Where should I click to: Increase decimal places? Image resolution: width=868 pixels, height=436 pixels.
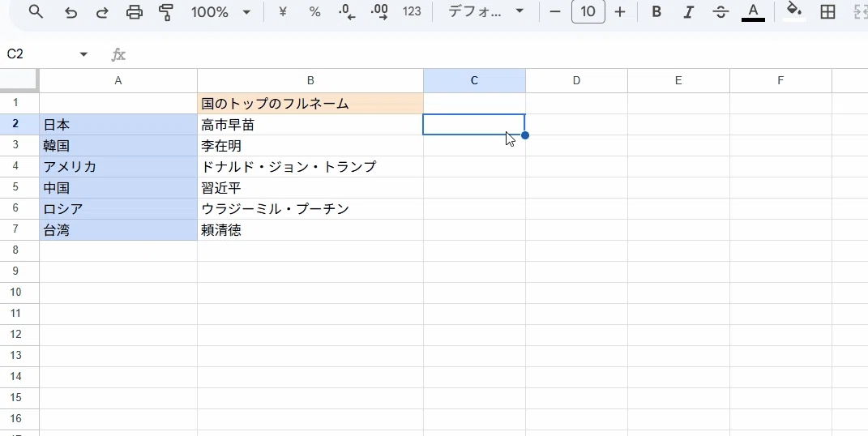pos(380,12)
